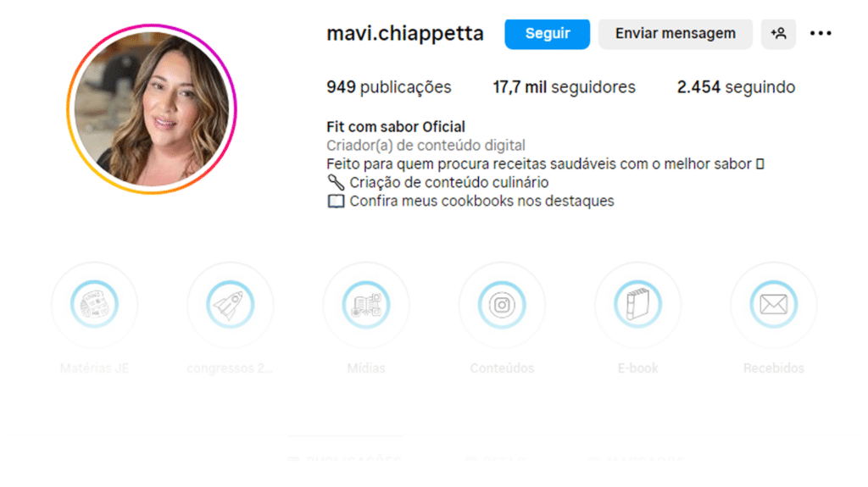Click the add-person suggestions icon
This screenshot has width=868, height=487.
778,34
